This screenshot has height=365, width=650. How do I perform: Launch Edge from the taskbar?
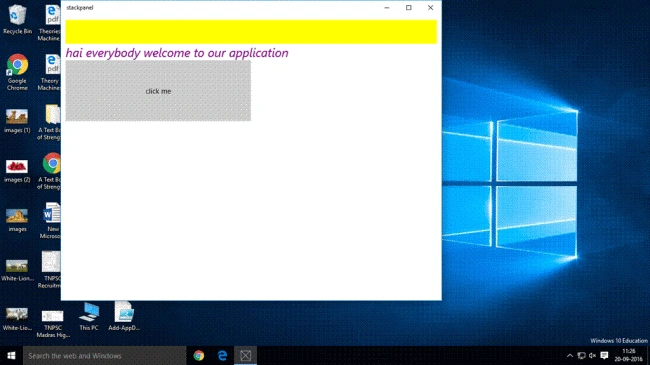[222, 355]
